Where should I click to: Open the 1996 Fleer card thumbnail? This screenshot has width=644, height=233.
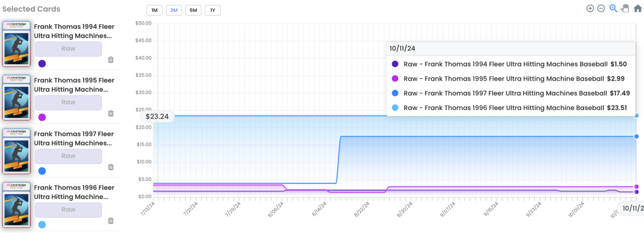click(x=17, y=205)
